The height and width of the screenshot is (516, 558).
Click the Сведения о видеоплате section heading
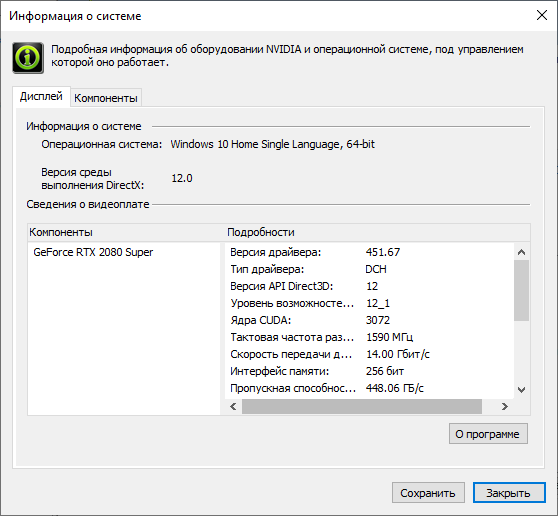[88, 204]
